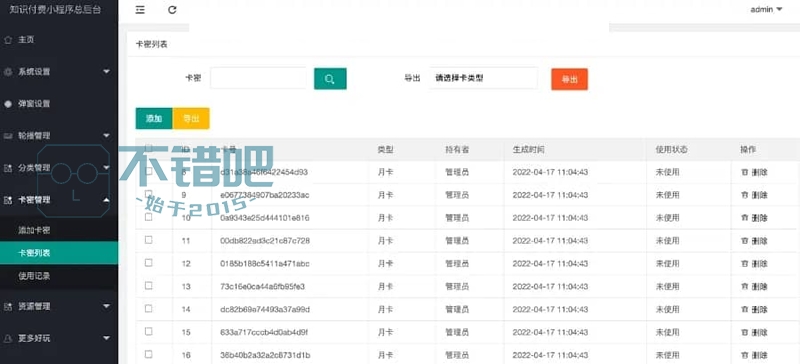Click the yellow 导出 button
Image resolution: width=800 pixels, height=364 pixels.
point(191,118)
